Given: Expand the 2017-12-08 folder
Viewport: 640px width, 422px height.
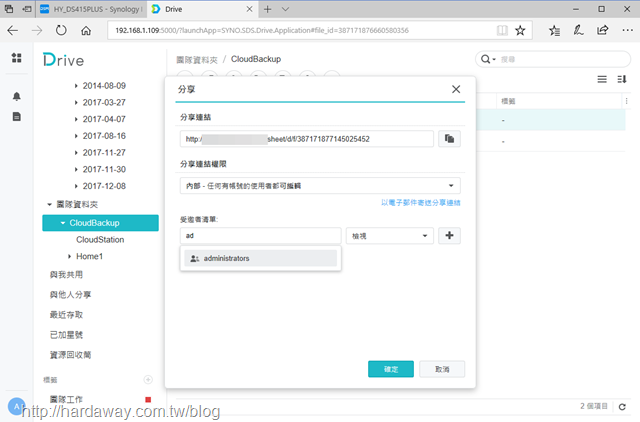Looking at the screenshot, I should coord(76,186).
